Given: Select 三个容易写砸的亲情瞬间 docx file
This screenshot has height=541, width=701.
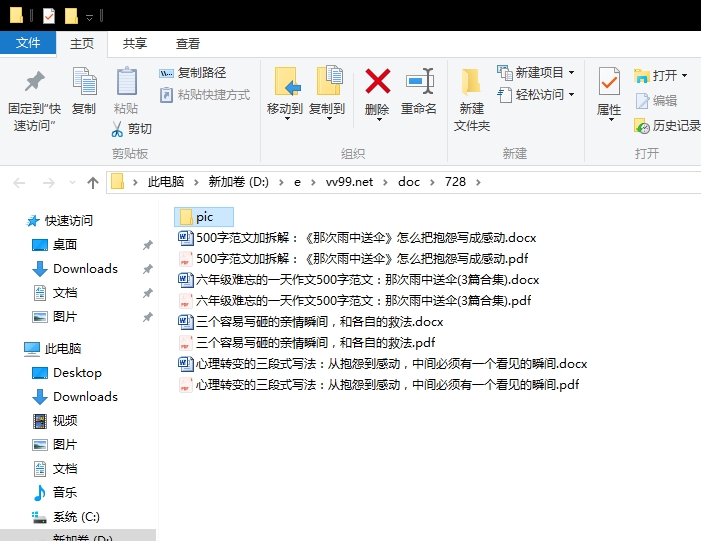Looking at the screenshot, I should tap(310, 321).
